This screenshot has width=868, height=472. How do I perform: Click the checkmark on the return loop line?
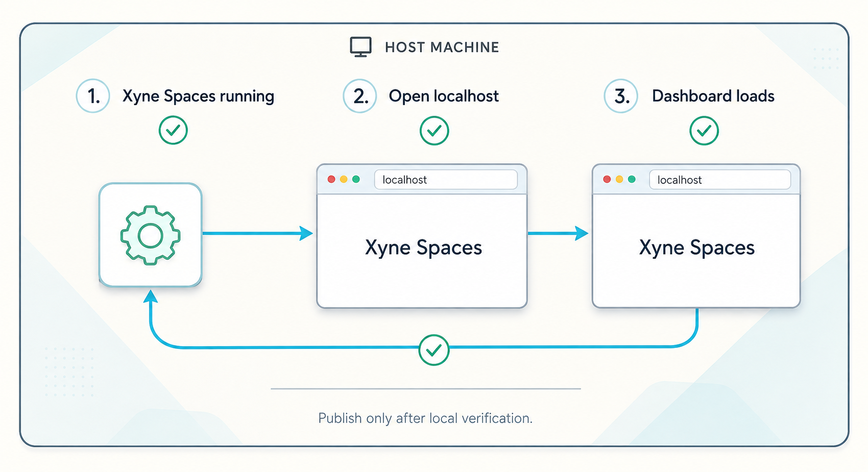coord(434,350)
